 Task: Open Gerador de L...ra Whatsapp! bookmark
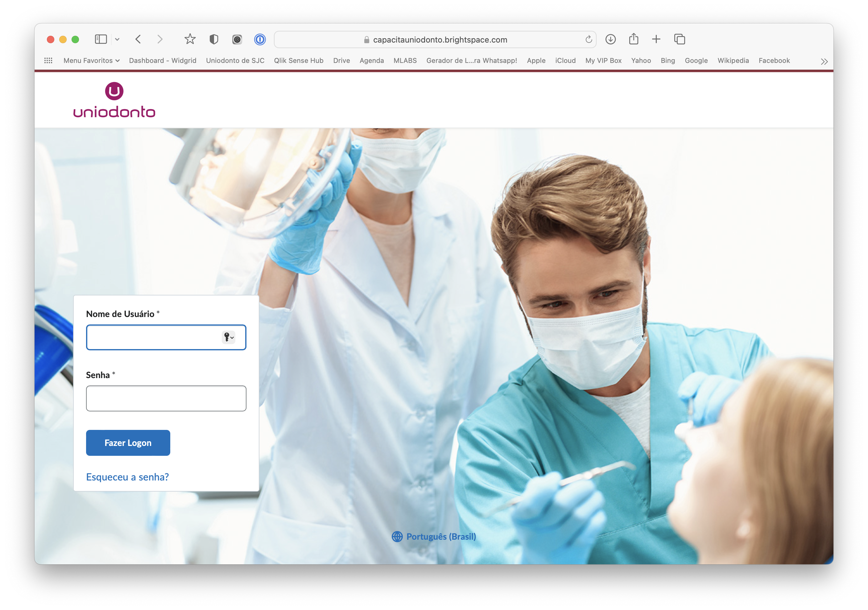[471, 60]
